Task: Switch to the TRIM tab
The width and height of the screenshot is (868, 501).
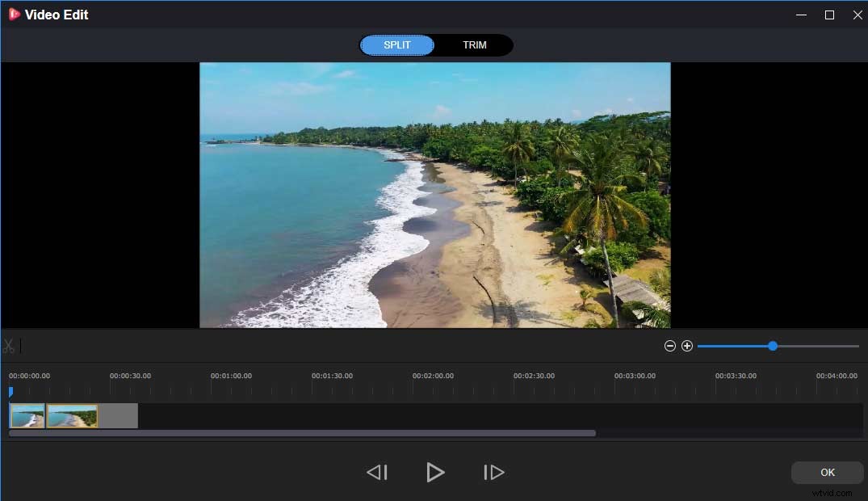Action: click(x=475, y=44)
